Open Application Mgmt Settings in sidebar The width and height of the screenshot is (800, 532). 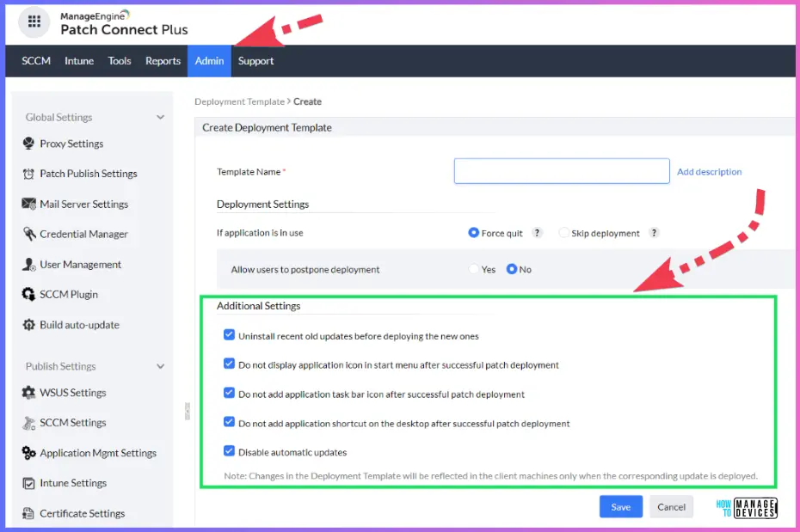pyautogui.click(x=98, y=453)
